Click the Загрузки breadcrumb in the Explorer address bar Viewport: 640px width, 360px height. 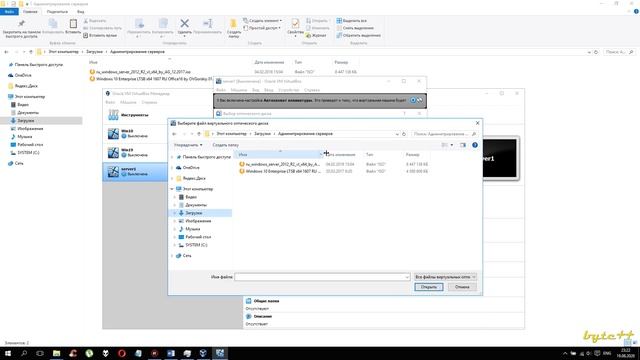pyautogui.click(x=94, y=52)
